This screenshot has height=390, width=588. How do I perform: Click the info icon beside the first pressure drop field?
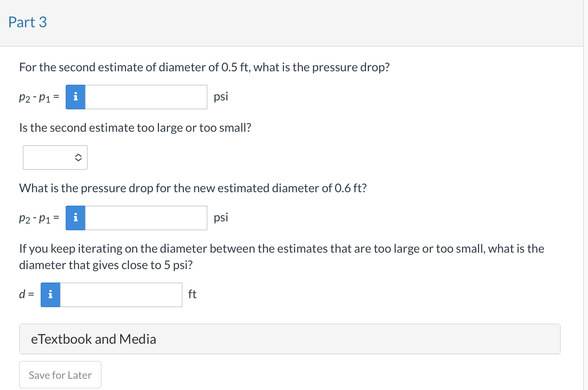tap(75, 97)
